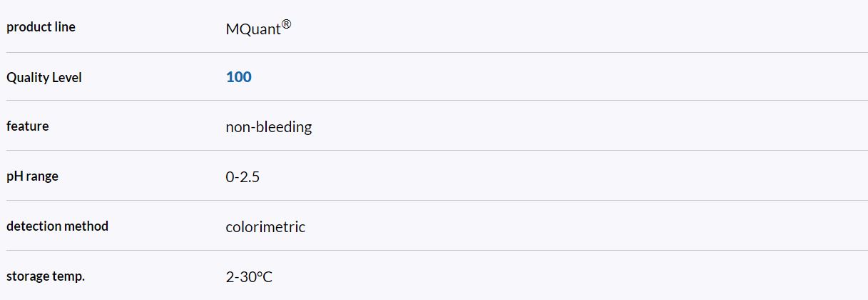Click the 0-2.5 pH range value
This screenshot has width=868, height=300.
pyautogui.click(x=242, y=177)
